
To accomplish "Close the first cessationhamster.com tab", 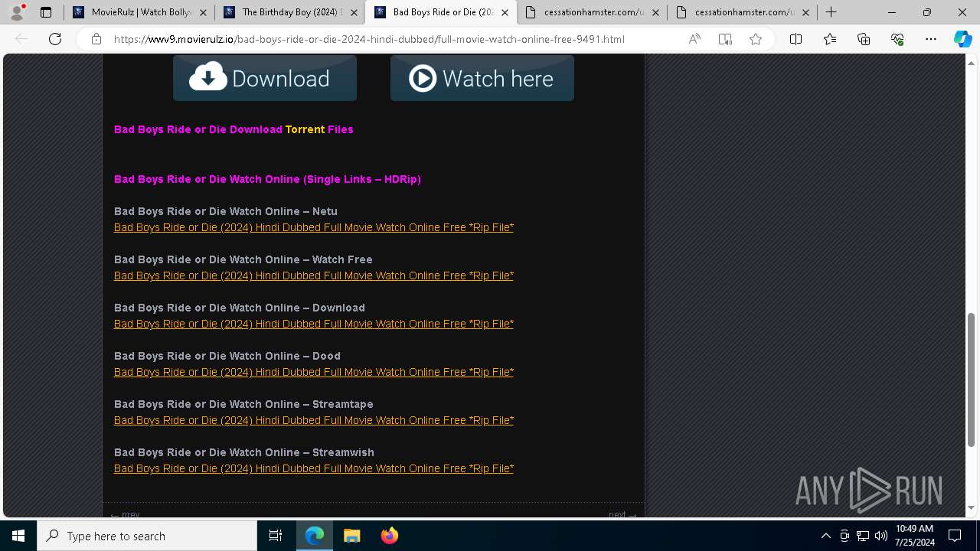I will click(x=655, y=12).
